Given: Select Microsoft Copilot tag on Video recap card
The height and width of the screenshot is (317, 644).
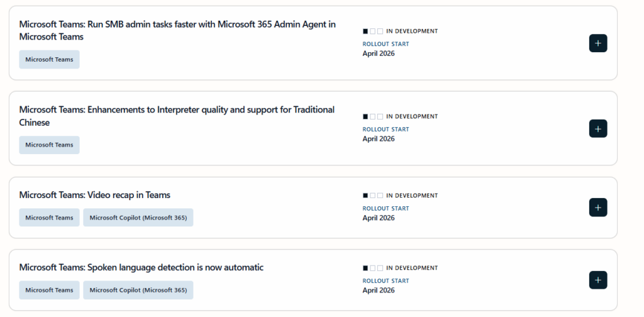Looking at the screenshot, I should (138, 218).
